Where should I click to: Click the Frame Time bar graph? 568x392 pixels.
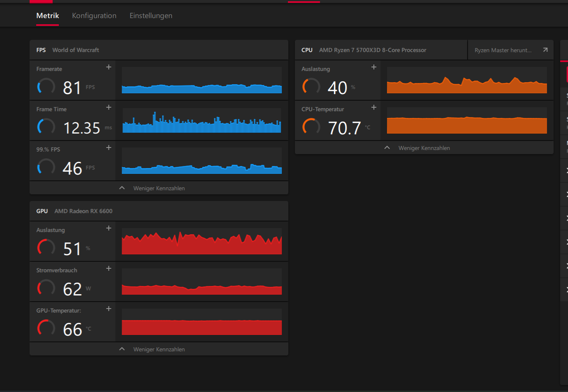202,120
